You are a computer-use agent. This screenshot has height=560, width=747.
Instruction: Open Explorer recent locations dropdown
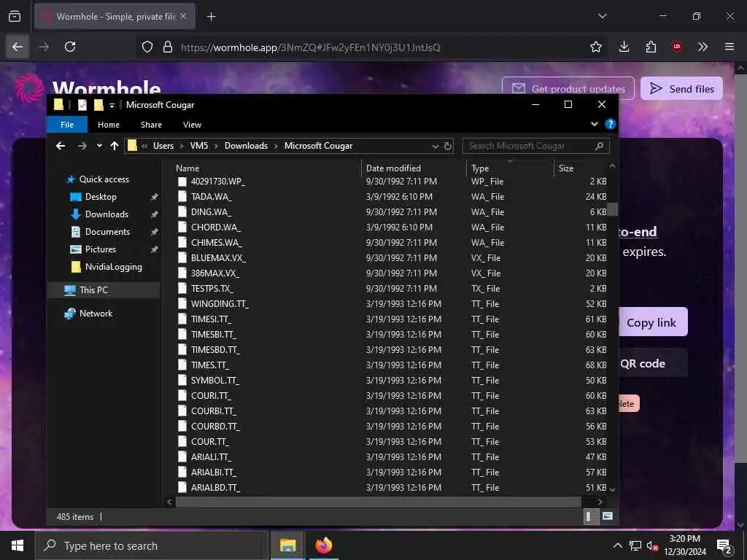click(99, 146)
